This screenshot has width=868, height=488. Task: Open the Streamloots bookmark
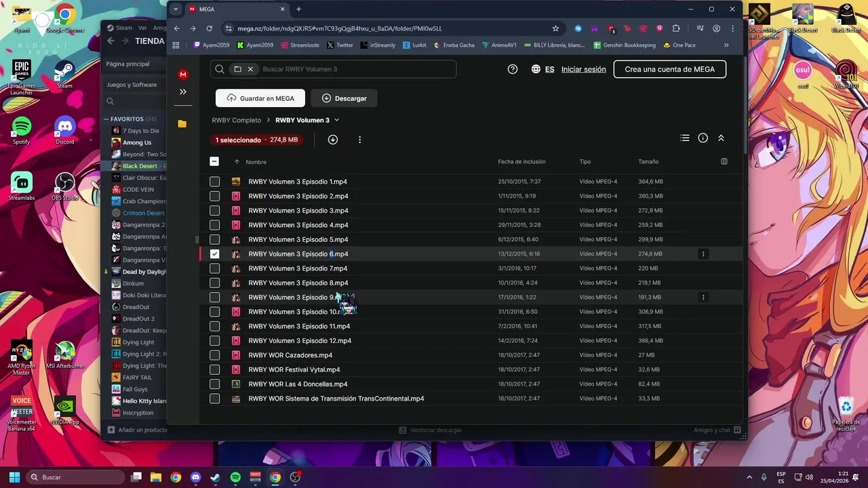pos(300,45)
